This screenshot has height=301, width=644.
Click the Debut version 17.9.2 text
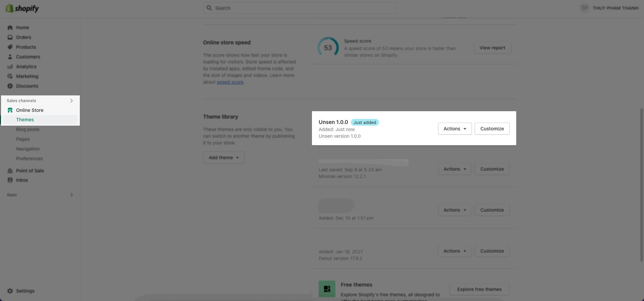[x=340, y=258]
